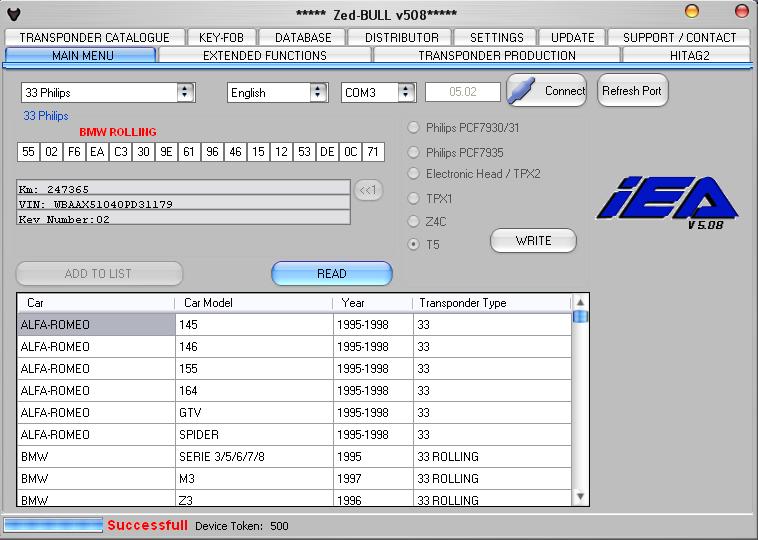Open DISTRIBUTOR tab
758x540 pixels.
pos(402,37)
